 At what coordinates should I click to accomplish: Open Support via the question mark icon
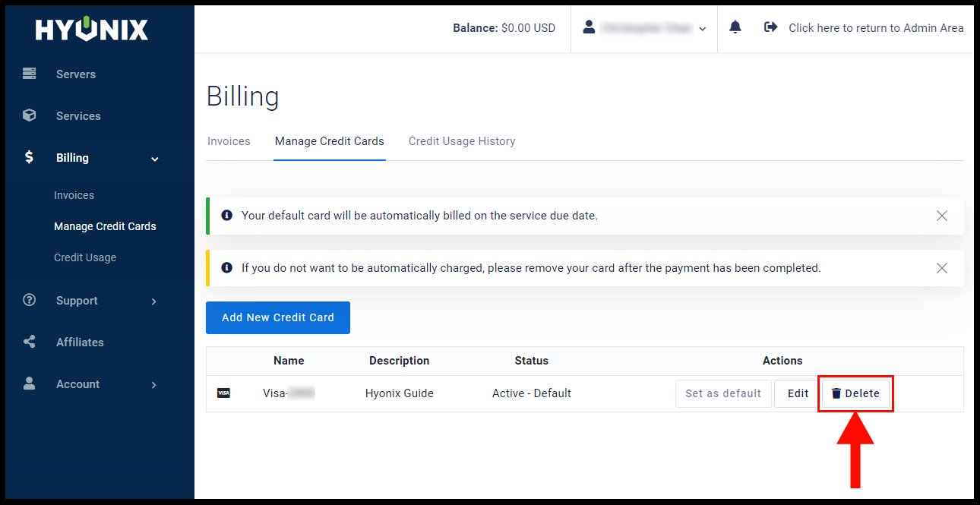pos(29,300)
